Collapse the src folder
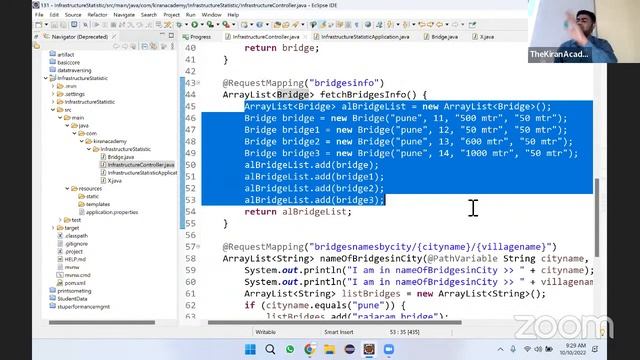640x360 pixels. [x=53, y=110]
